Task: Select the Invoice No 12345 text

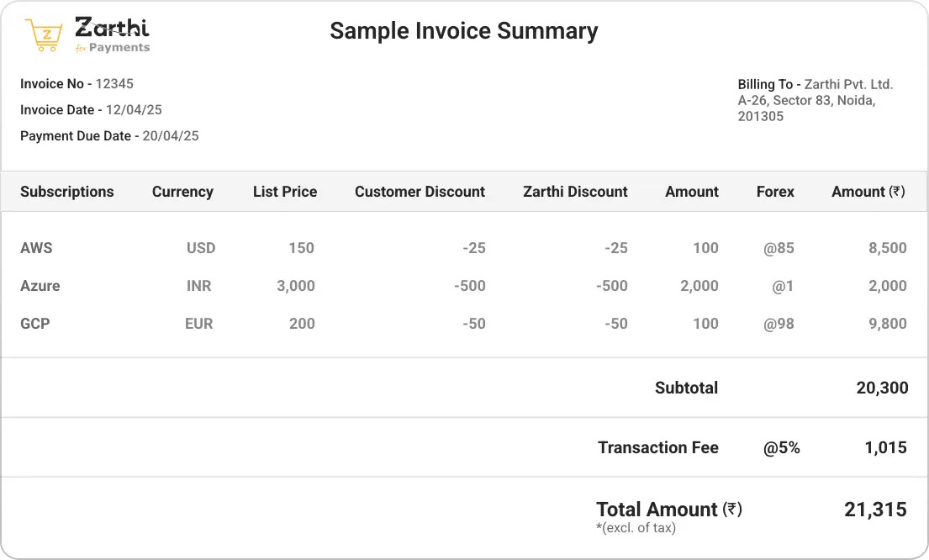Action: (77, 84)
